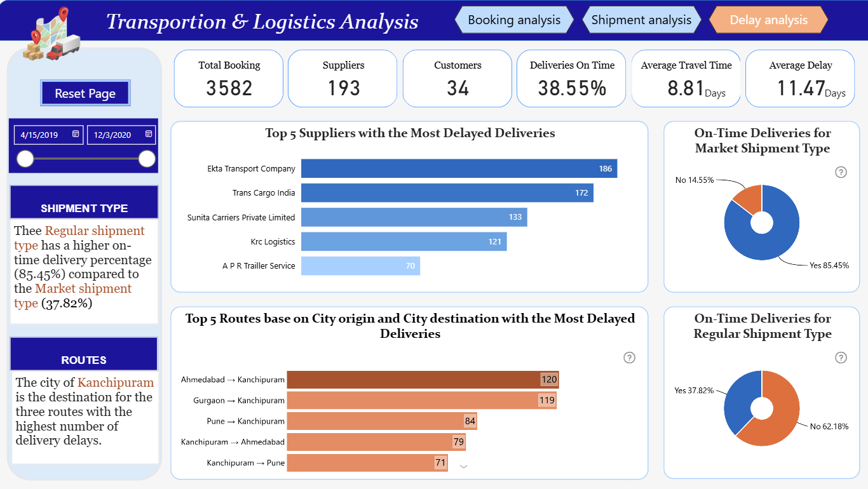Click the SHIPMENT TYPE panel header
868x489 pixels.
point(85,203)
